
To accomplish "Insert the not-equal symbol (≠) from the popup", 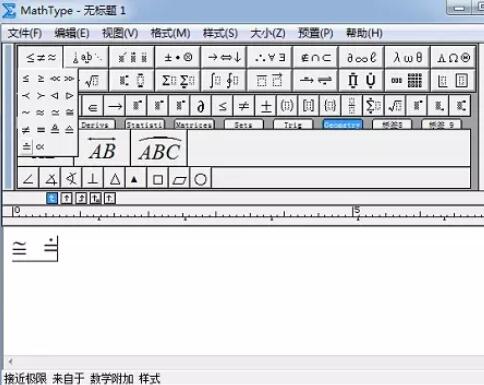I will point(26,129).
